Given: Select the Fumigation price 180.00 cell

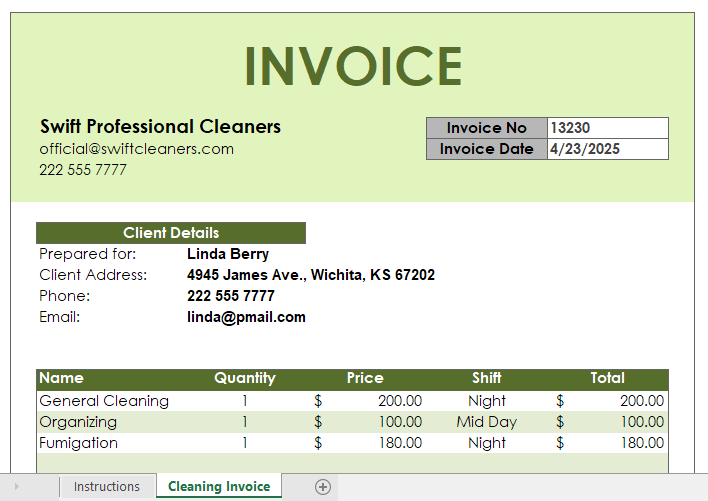Looking at the screenshot, I should [x=366, y=443].
